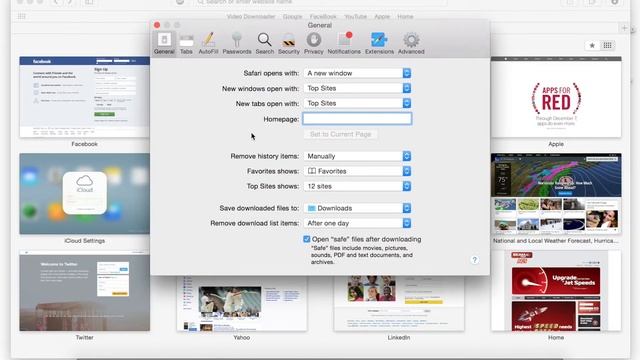Open Home bookmark in favorites bar
The height and width of the screenshot is (360, 640).
pos(405,17)
